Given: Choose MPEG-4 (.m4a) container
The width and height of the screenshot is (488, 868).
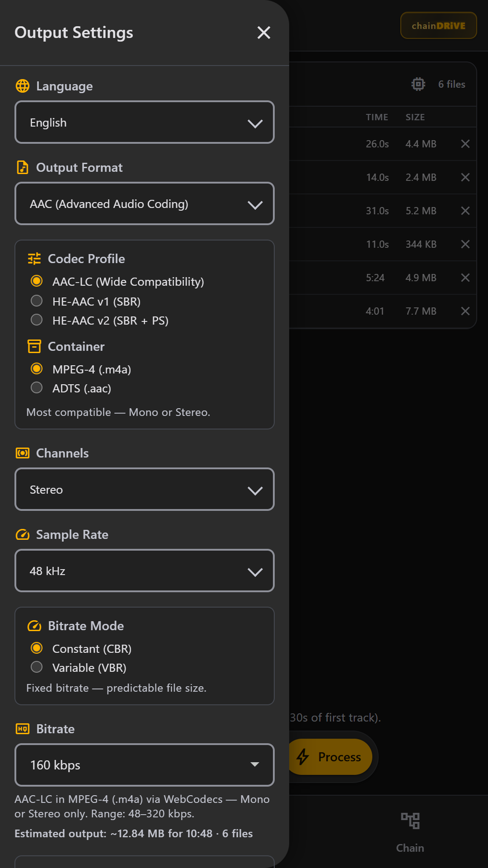Looking at the screenshot, I should pyautogui.click(x=37, y=369).
